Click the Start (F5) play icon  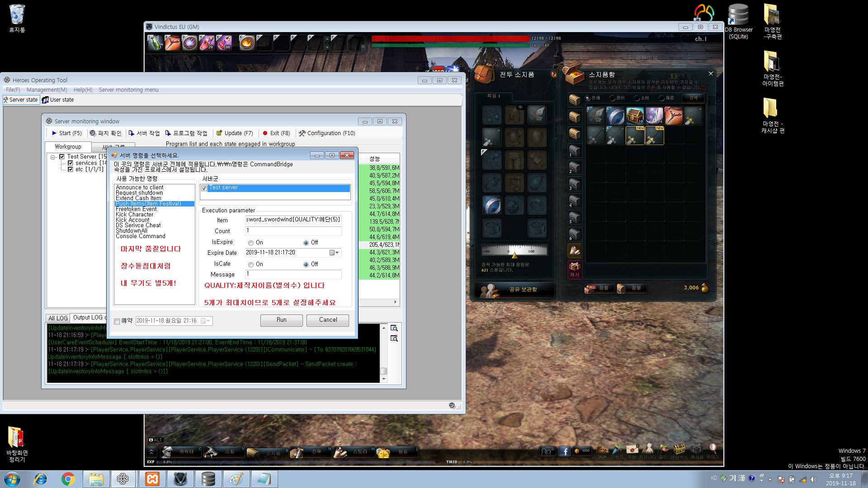tap(54, 133)
